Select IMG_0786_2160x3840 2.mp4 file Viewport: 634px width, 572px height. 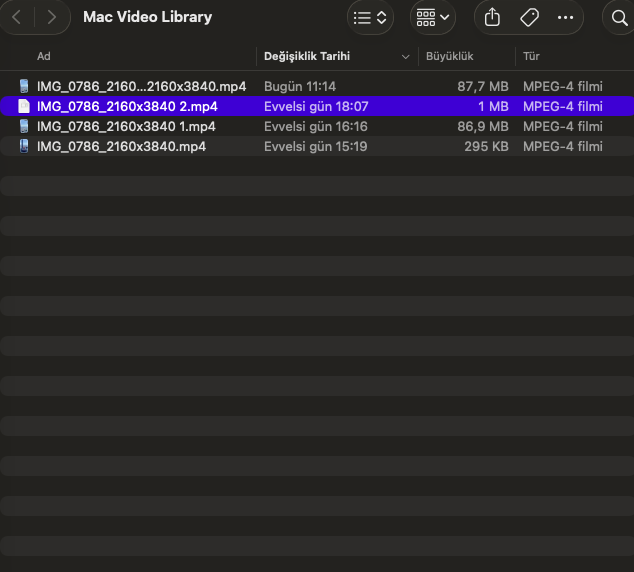tap(127, 106)
